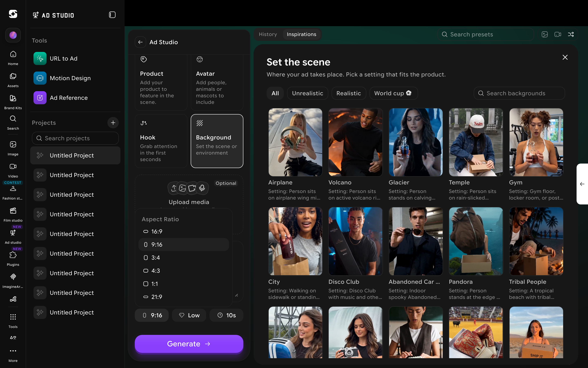Click the Search backgrounds field

(x=519, y=93)
